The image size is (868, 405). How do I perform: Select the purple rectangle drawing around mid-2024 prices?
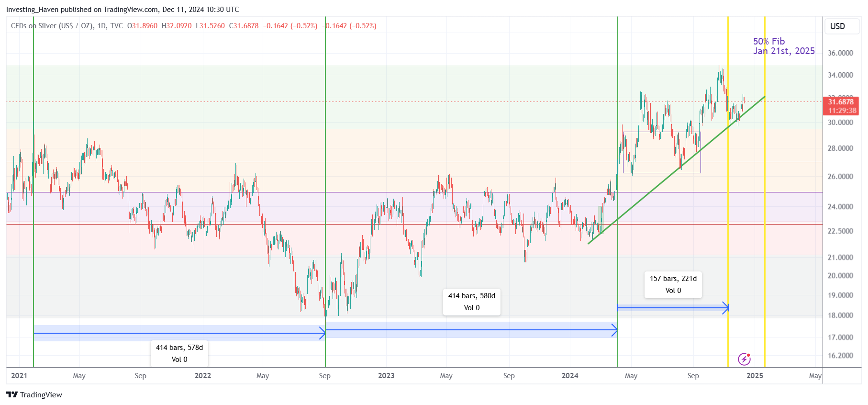662,152
